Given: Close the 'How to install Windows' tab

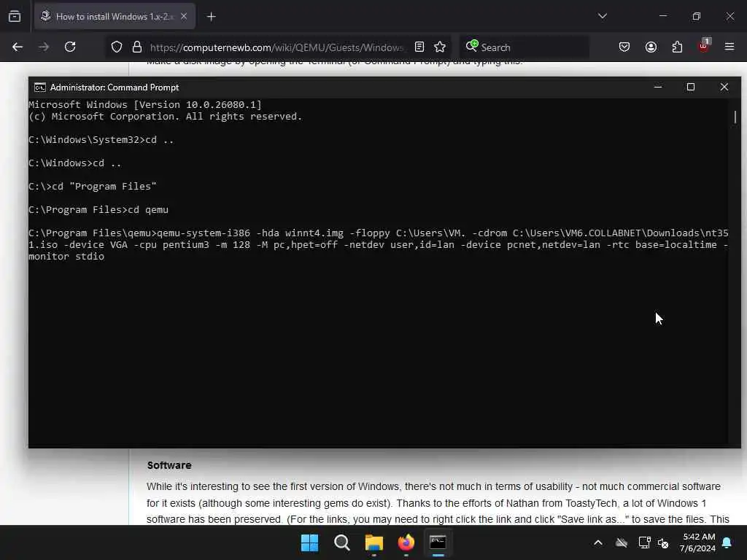Looking at the screenshot, I should (184, 17).
